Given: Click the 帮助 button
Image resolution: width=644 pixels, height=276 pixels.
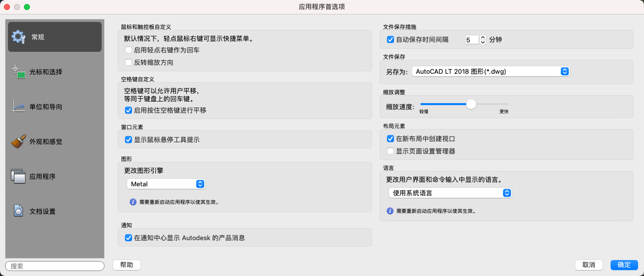Looking at the screenshot, I should [127, 265].
